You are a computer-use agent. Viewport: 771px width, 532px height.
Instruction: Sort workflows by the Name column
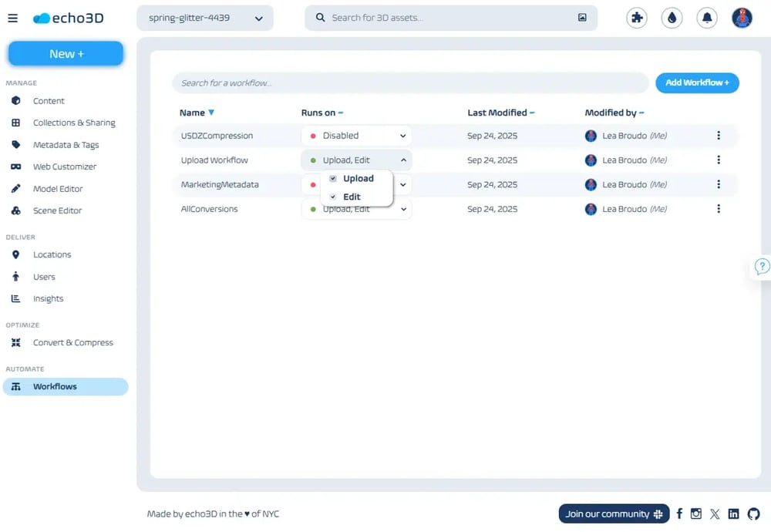pos(194,112)
